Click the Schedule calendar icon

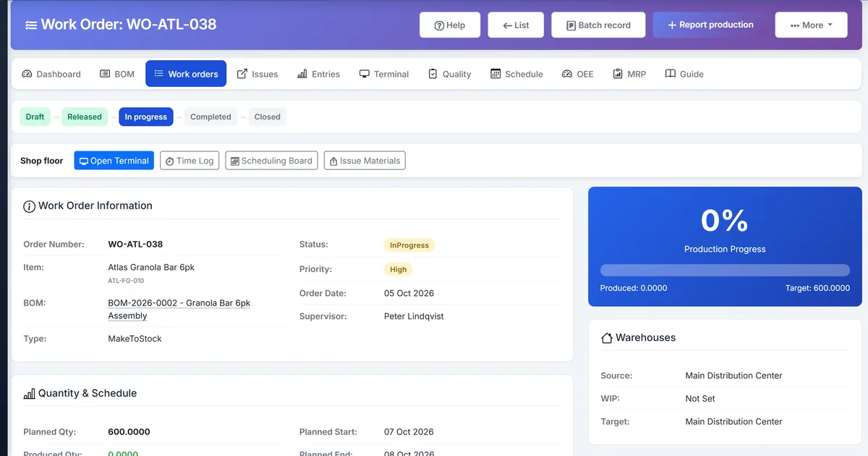(495, 74)
